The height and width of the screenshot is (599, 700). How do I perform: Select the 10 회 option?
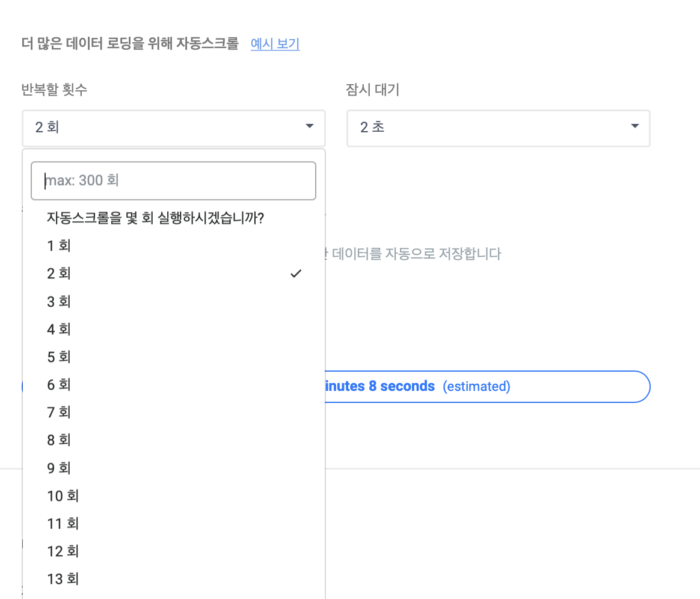pos(63,496)
